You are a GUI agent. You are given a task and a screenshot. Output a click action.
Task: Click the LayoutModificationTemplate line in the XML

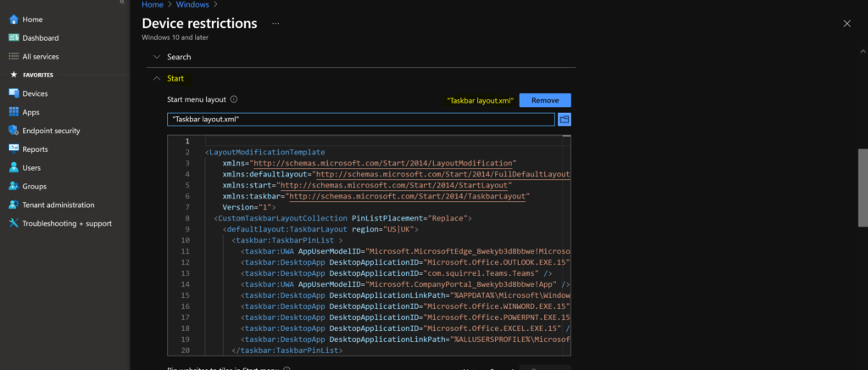click(x=264, y=152)
